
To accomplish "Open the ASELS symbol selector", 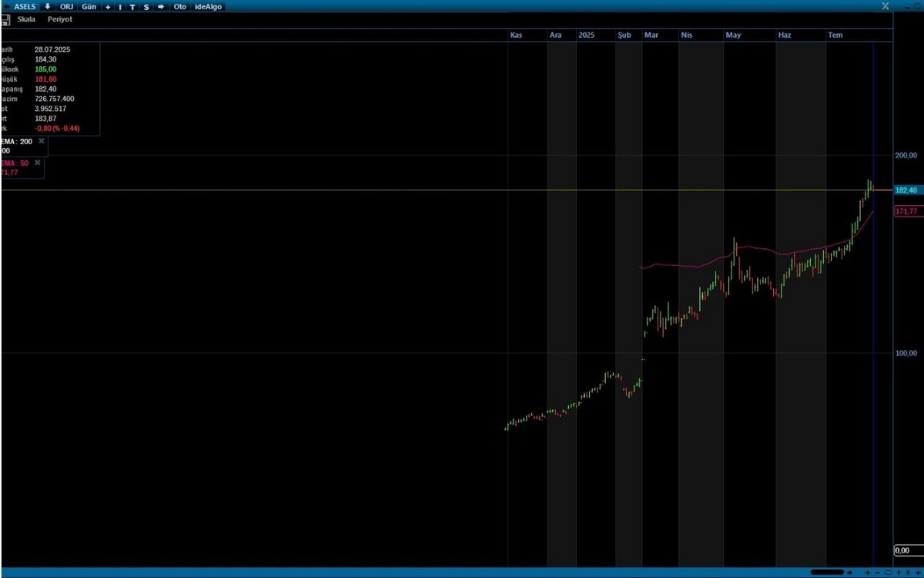I will tap(25, 6).
